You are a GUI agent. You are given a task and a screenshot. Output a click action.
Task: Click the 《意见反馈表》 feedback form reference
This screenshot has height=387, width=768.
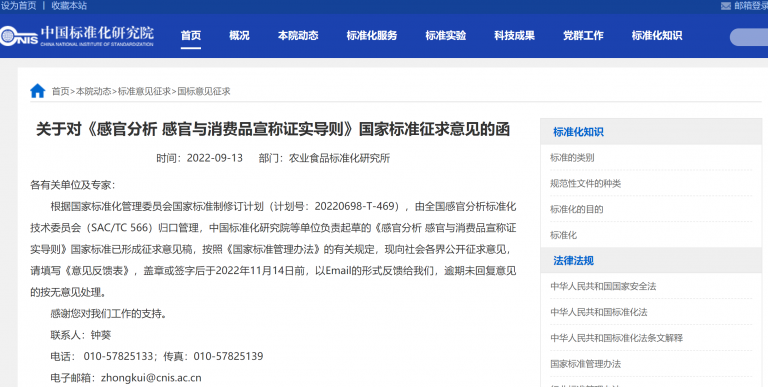point(97,271)
